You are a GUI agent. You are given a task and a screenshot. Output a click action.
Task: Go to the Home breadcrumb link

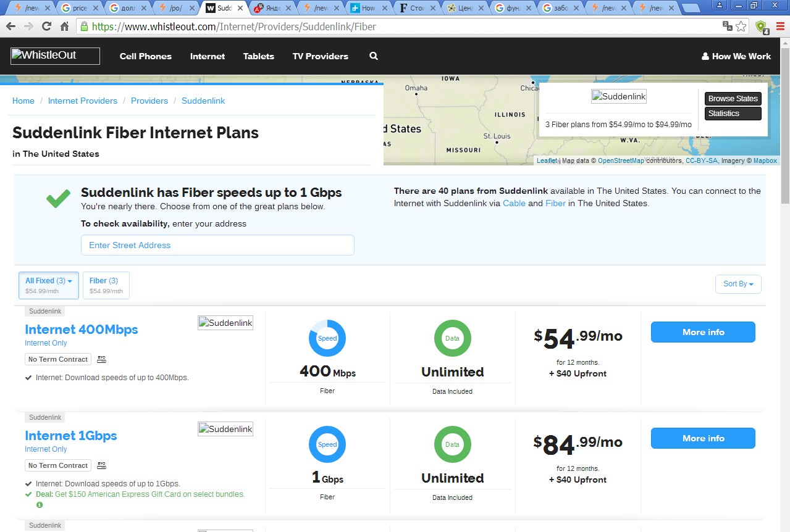point(23,101)
